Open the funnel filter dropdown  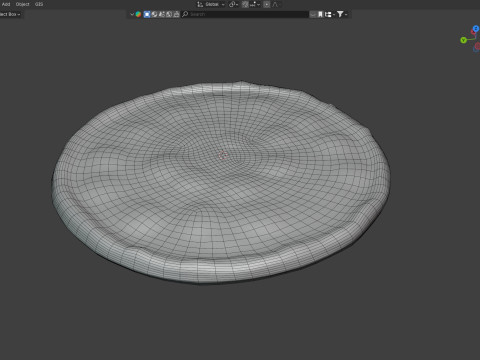(342, 14)
